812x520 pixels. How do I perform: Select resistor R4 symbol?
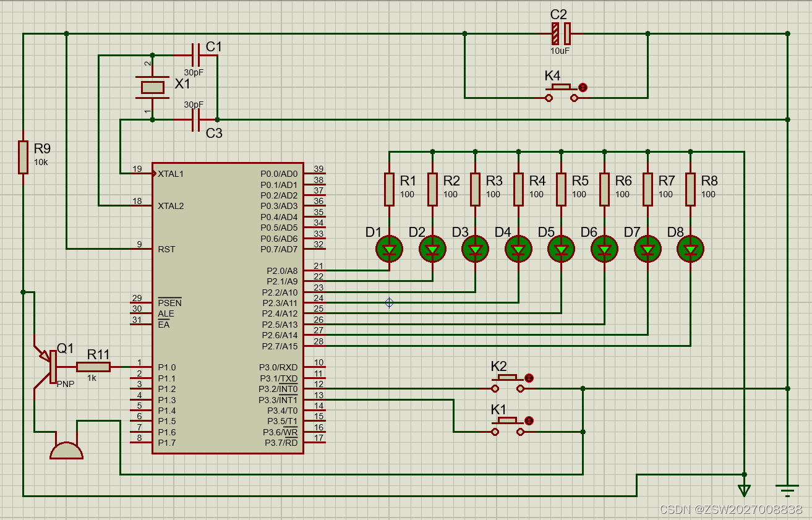[x=518, y=189]
